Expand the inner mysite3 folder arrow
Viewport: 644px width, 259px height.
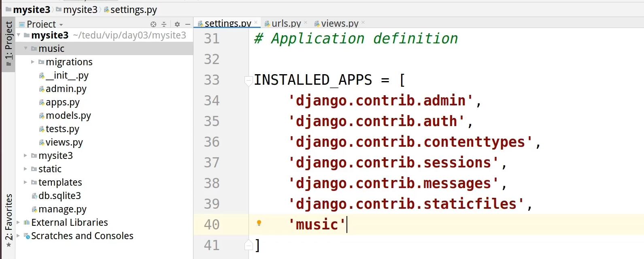tap(26, 156)
